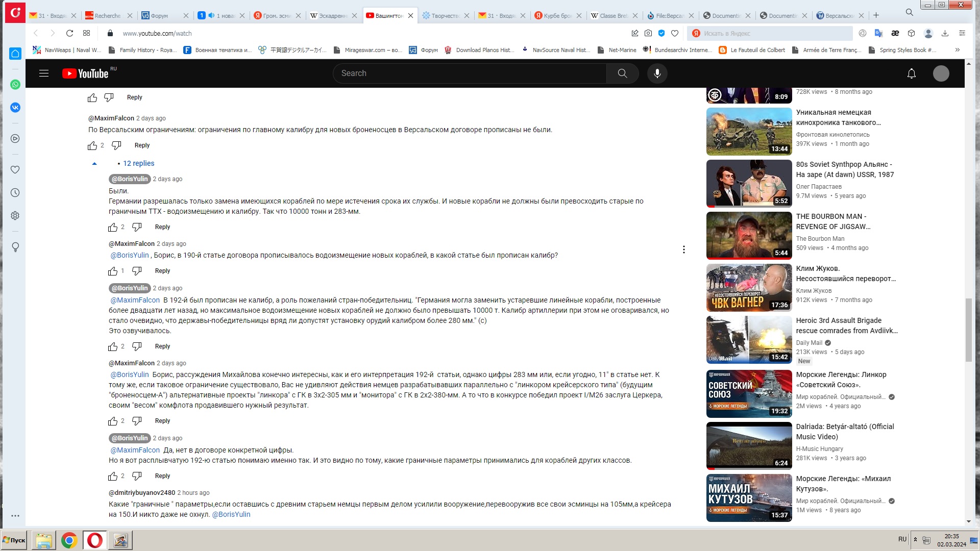Open WhatsApp in the Opera sidebar
Image resolution: width=980 pixels, height=551 pixels.
click(15, 85)
